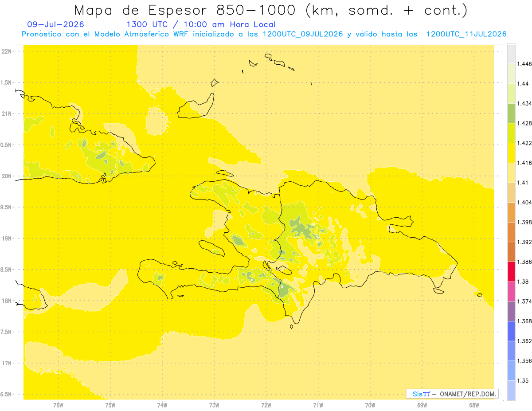Click the legend value '1.422'
Viewport: 532px width, 411px height.
(525, 143)
